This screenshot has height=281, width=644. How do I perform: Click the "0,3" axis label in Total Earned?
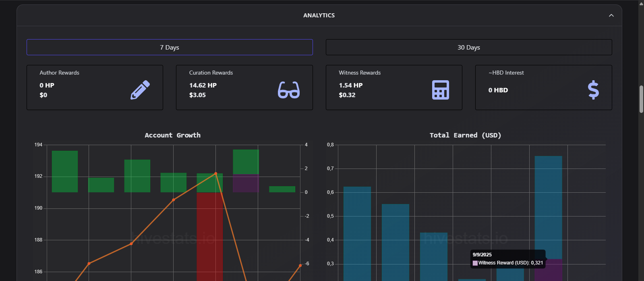click(331, 264)
